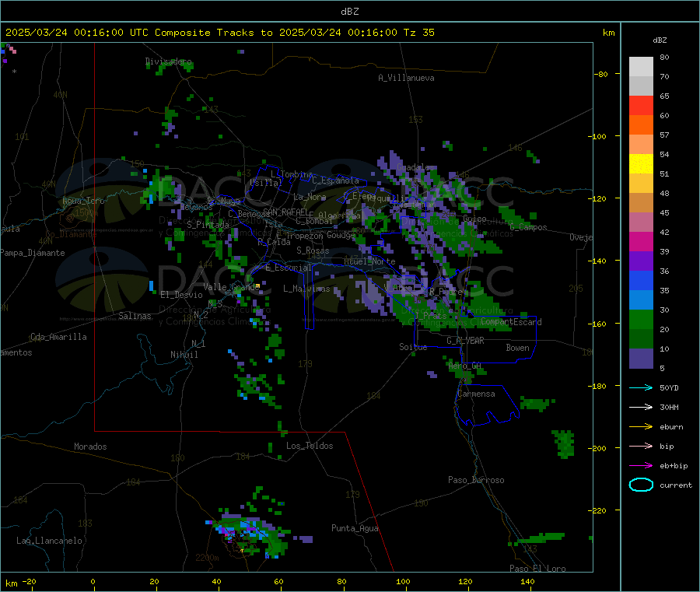Click the 80 dBZ white color swatch

641,67
